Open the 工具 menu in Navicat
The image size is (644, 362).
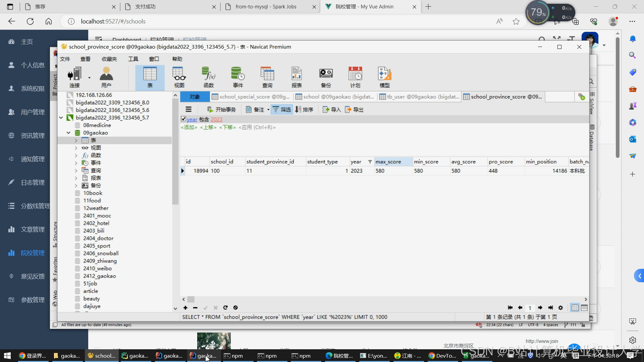click(x=133, y=59)
